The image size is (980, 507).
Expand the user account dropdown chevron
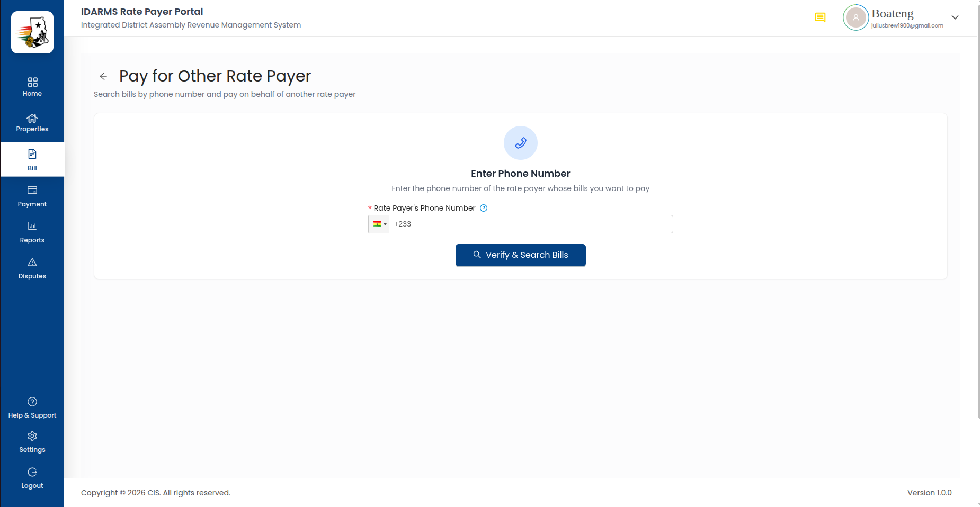(955, 17)
